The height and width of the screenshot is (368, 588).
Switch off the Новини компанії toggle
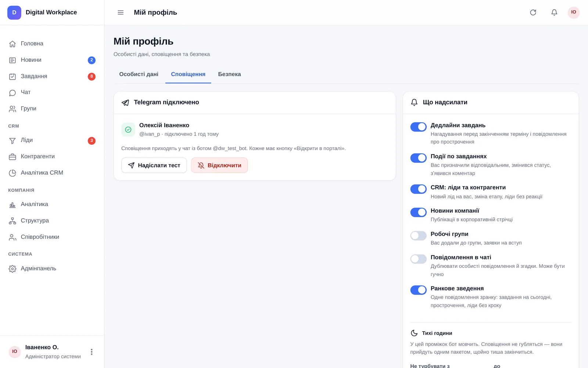tap(418, 212)
